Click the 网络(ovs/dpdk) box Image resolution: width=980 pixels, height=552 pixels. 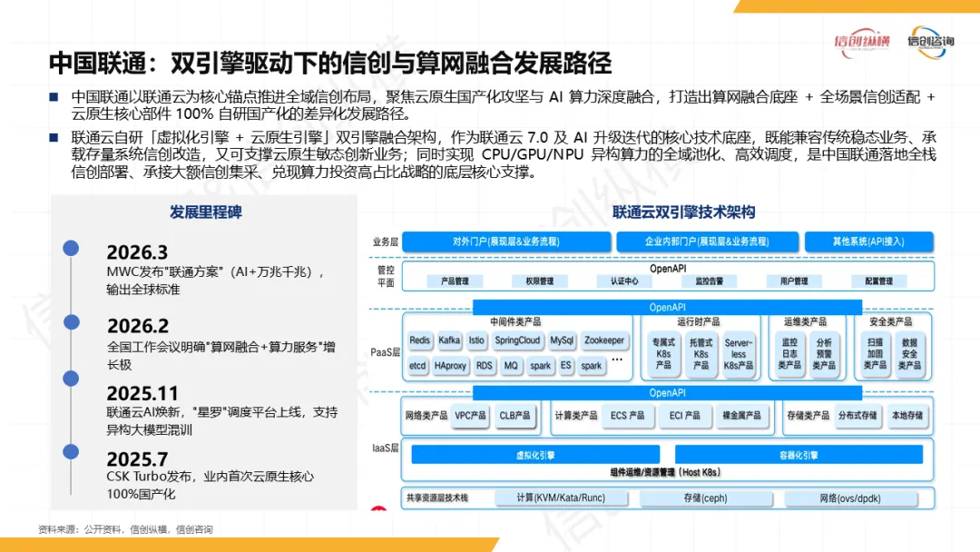pos(850,498)
